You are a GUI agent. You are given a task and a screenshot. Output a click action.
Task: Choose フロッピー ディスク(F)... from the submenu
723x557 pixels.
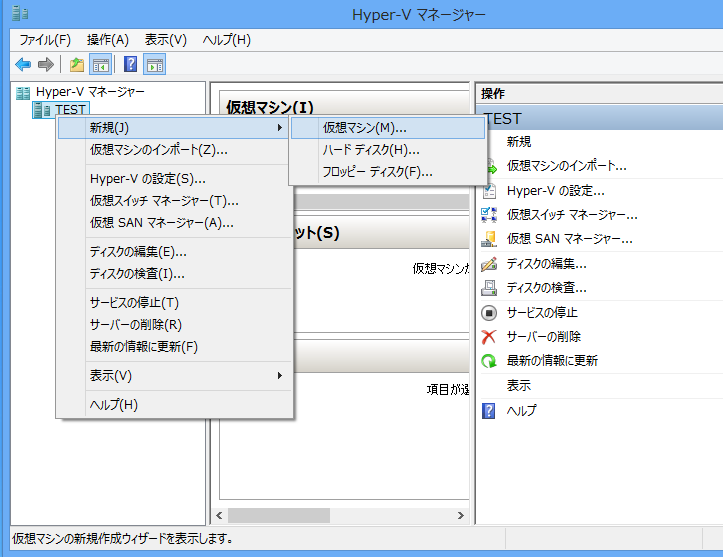[388, 172]
